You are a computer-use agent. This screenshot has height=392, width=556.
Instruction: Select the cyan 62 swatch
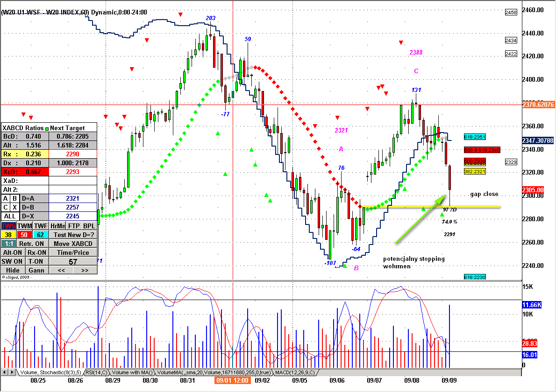41,234
